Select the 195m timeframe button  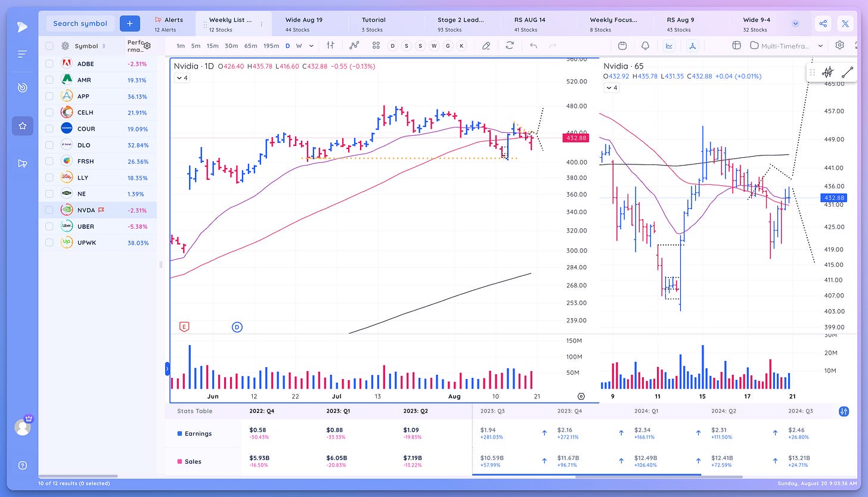[271, 46]
